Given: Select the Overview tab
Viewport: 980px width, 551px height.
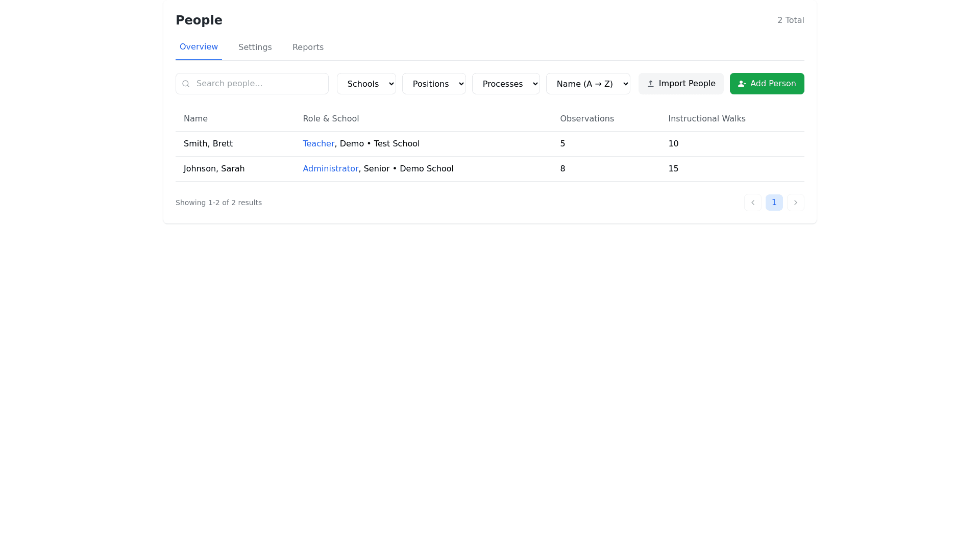Looking at the screenshot, I should point(199,47).
